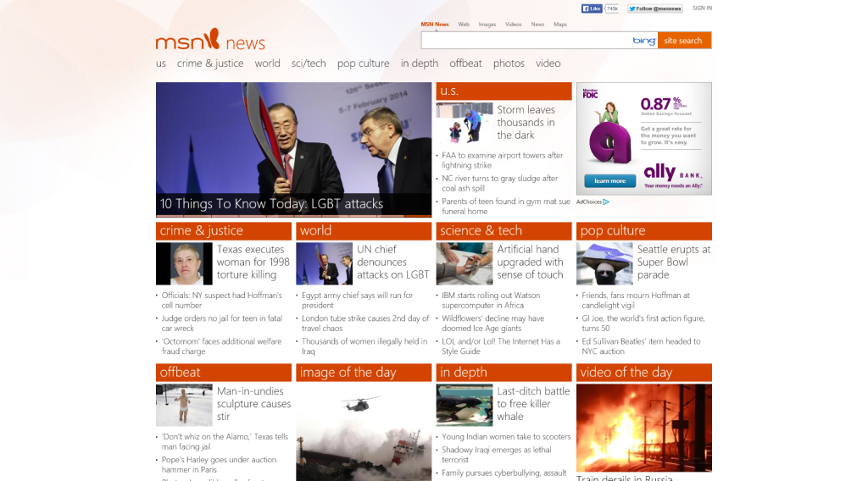Open the crime & justice nav menu
Screen dimensions: 868x481
[210, 64]
